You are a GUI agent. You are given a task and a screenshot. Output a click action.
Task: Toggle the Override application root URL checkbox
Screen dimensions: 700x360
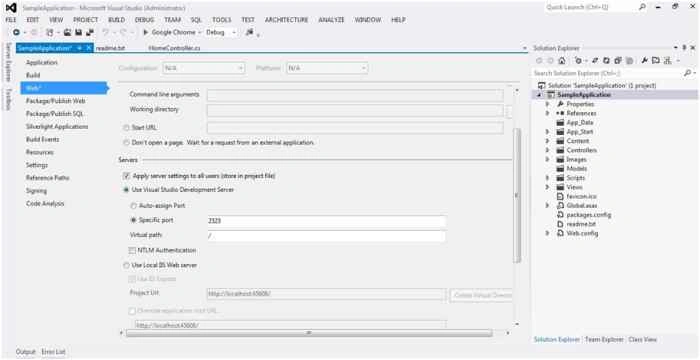coord(132,310)
